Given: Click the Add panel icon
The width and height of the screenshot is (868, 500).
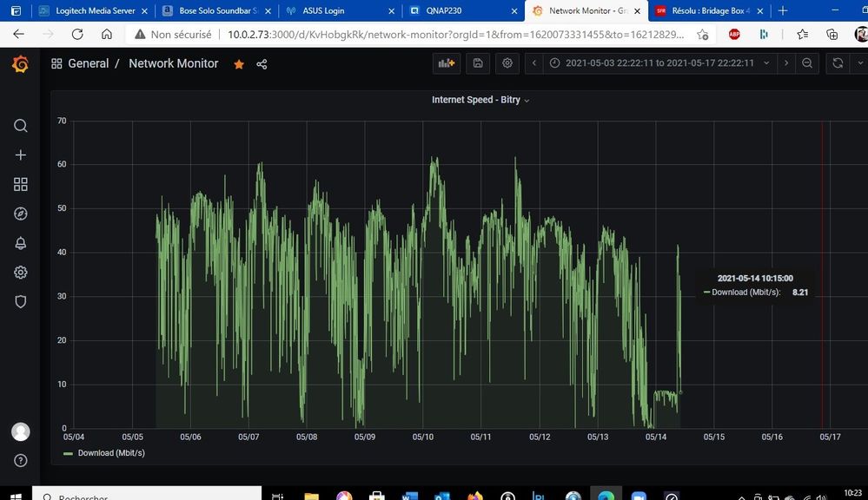Looking at the screenshot, I should tap(447, 63).
